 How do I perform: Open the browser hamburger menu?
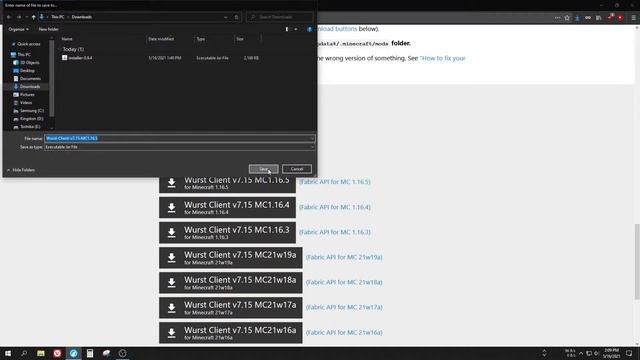tap(633, 18)
